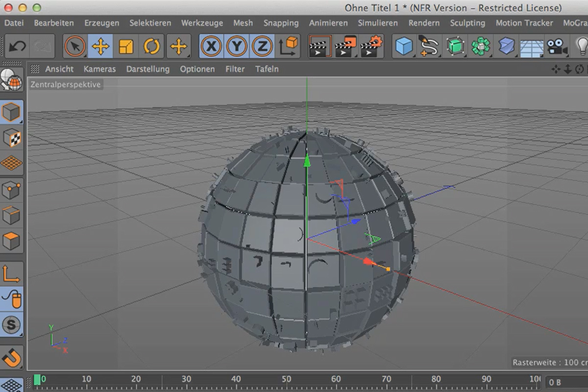Image resolution: width=588 pixels, height=392 pixels.
Task: Select the Live Selection arrow tool
Action: [75, 47]
